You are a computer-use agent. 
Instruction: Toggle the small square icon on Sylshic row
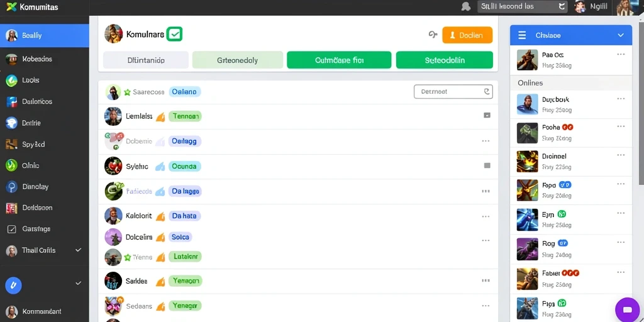tap(487, 165)
